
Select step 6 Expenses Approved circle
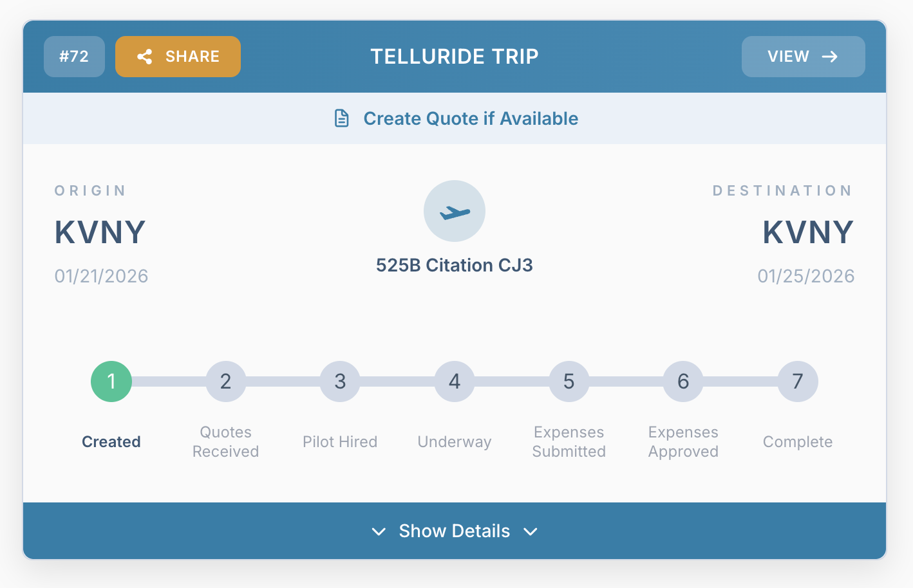pyautogui.click(x=683, y=381)
